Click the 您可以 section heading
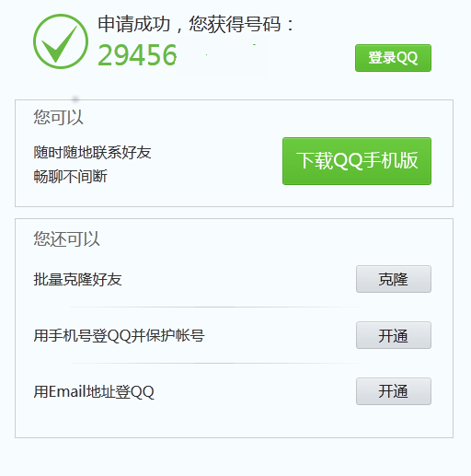This screenshot has width=471, height=476. tap(58, 117)
